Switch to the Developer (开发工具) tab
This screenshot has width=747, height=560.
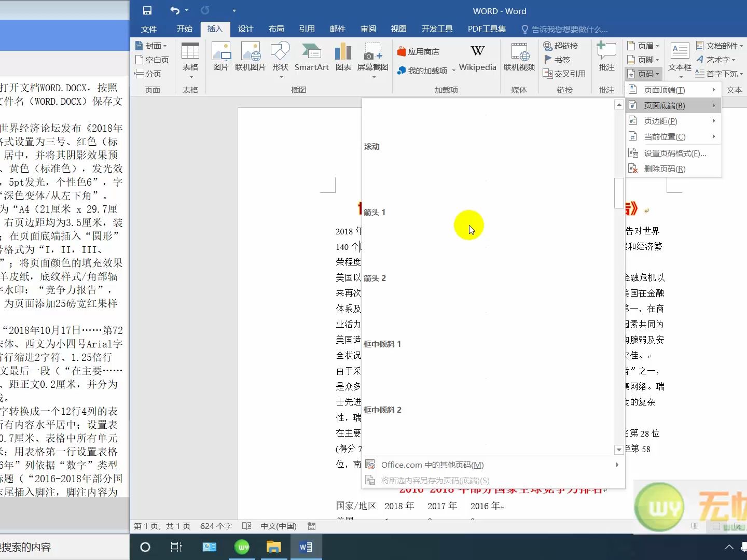pos(437,29)
